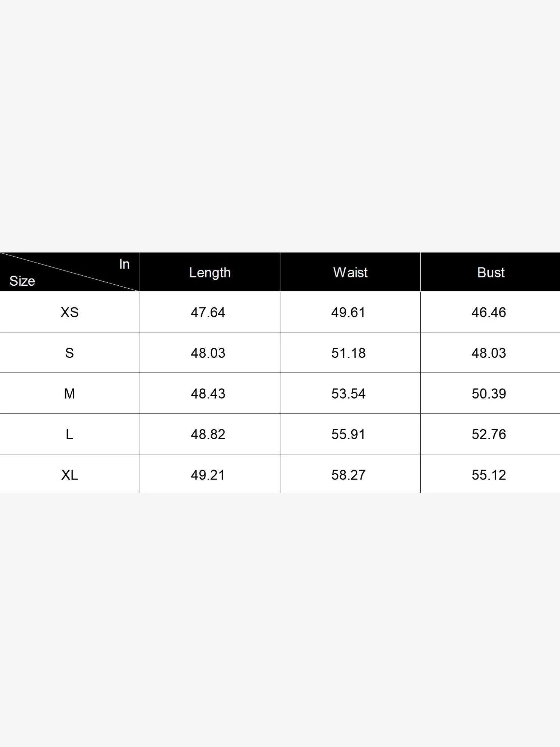
Task: Click the S waist value 51.18
Action: click(348, 353)
